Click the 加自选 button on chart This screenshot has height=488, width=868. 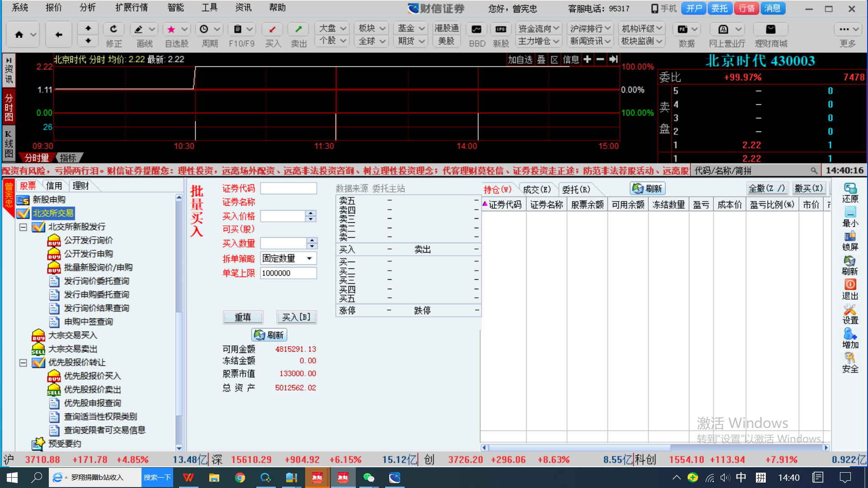tap(520, 59)
